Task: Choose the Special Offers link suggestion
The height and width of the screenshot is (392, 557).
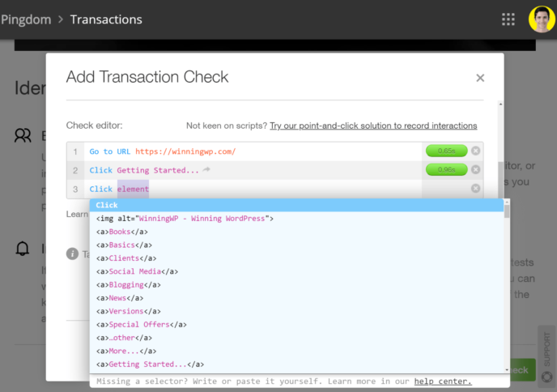Action: click(296, 325)
